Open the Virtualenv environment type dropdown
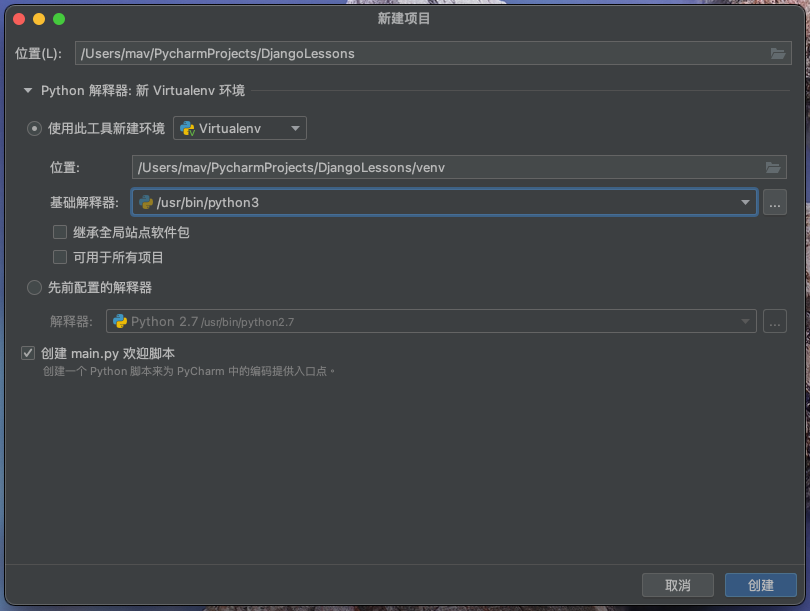810x611 pixels. [x=295, y=128]
